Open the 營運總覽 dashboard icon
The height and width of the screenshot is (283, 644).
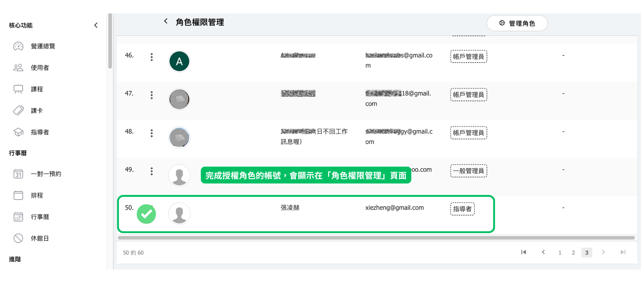(18, 46)
